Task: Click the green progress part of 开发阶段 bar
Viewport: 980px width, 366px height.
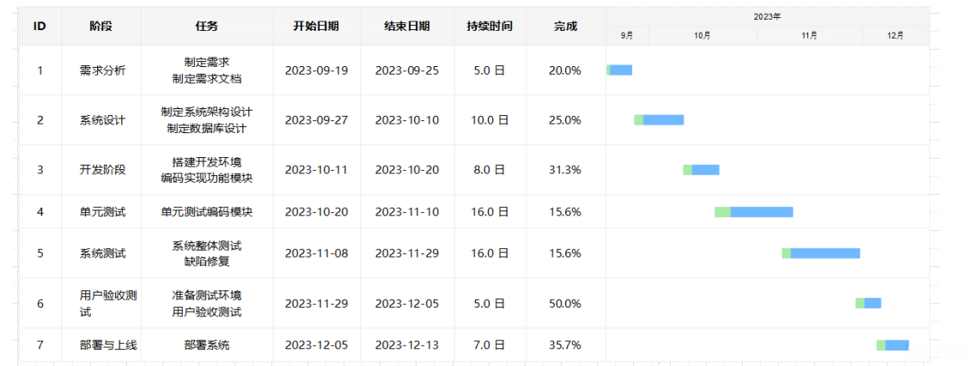Action: (687, 170)
